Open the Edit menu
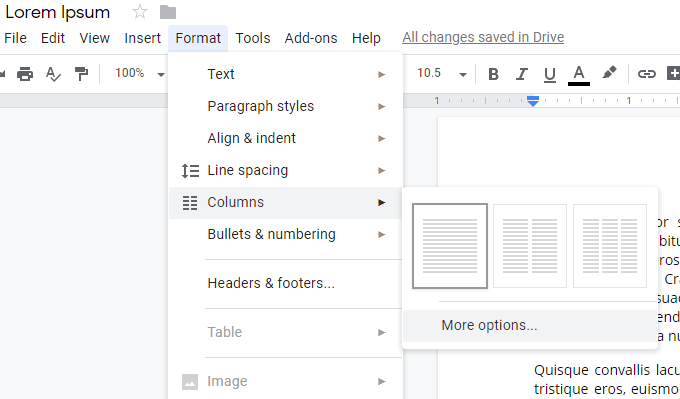Screen dimensions: 680x399 (x=53, y=38)
